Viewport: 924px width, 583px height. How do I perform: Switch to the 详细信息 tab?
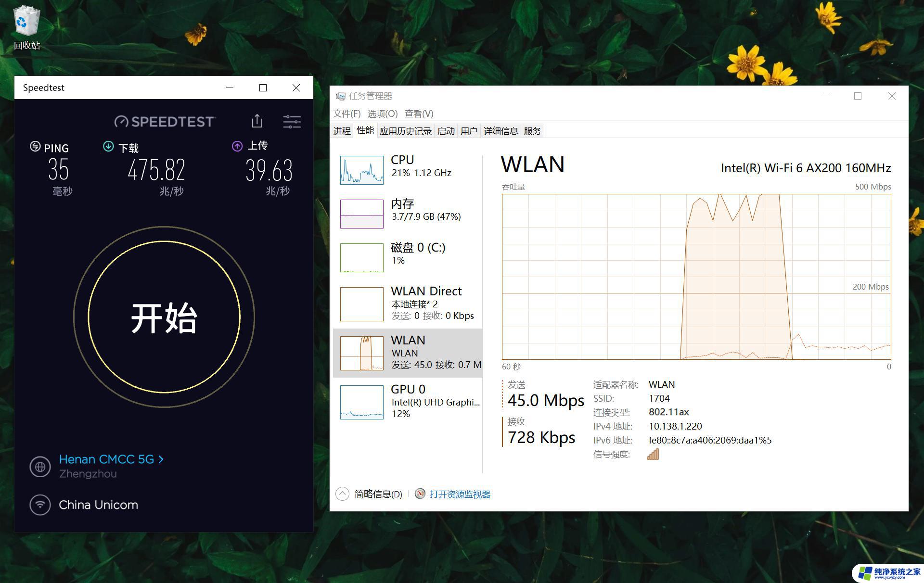(x=500, y=131)
